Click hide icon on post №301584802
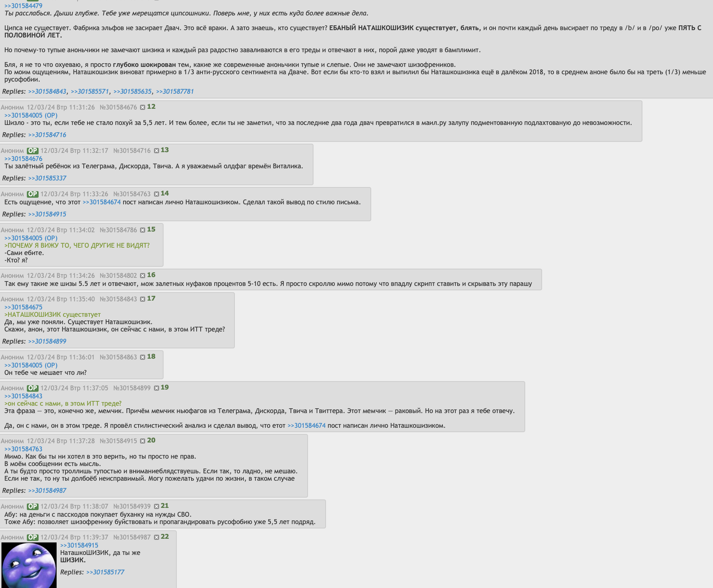The height and width of the screenshot is (588, 713). [142, 276]
